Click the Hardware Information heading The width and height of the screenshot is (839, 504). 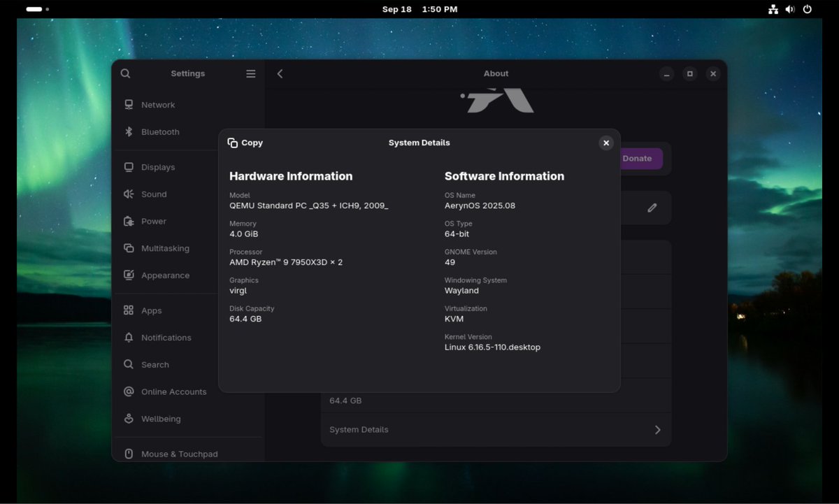[291, 176]
